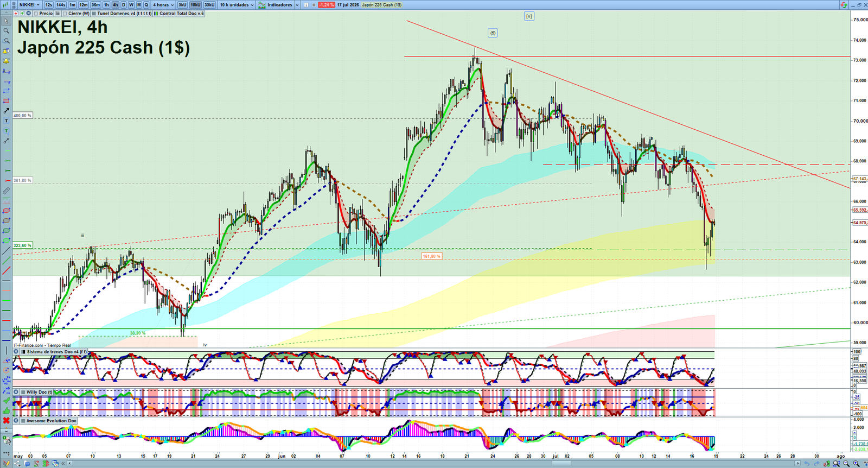Set history to 5kU units
This screenshot has width=868, height=468.
[182, 5]
